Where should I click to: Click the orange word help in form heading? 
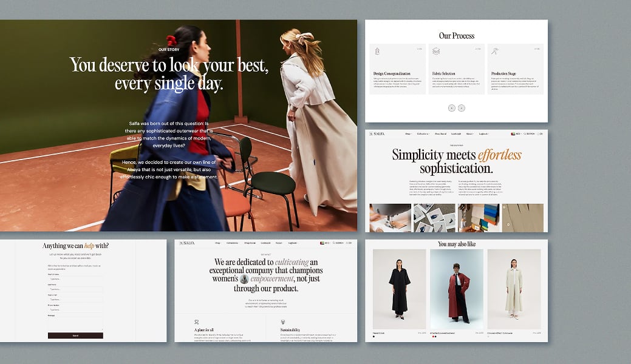(x=89, y=246)
